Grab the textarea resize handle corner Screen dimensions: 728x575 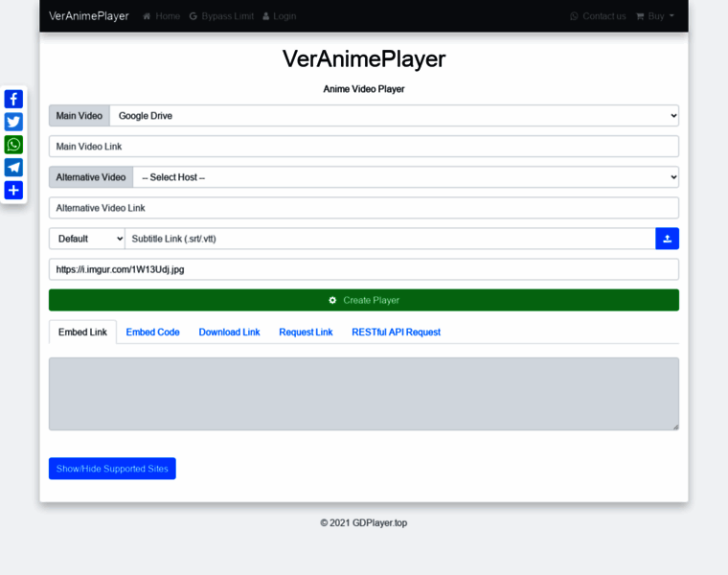[x=675, y=426]
